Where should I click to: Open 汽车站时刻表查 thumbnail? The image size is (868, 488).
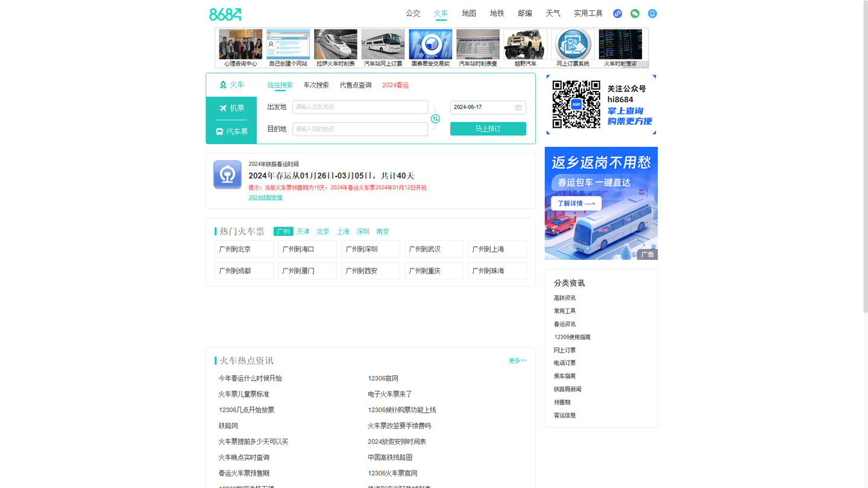(x=478, y=48)
